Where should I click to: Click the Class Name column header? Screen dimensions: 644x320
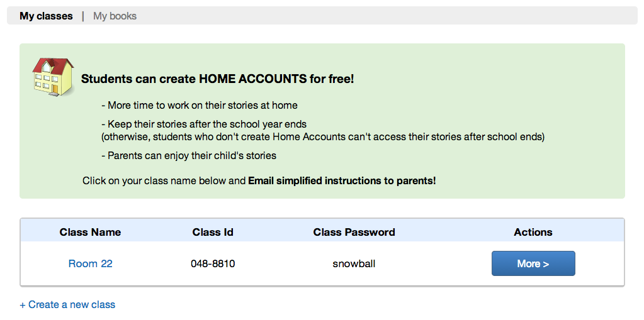(90, 232)
